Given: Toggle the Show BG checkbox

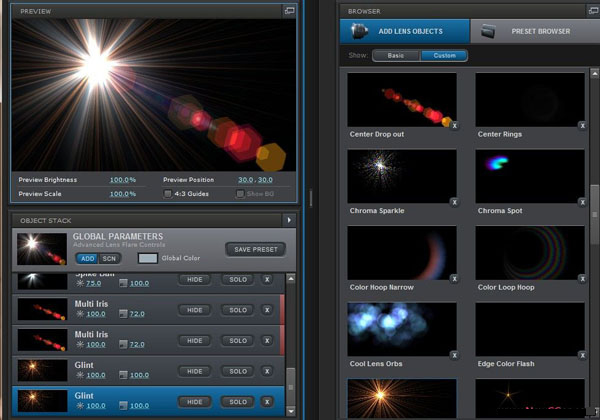Looking at the screenshot, I should tap(240, 193).
